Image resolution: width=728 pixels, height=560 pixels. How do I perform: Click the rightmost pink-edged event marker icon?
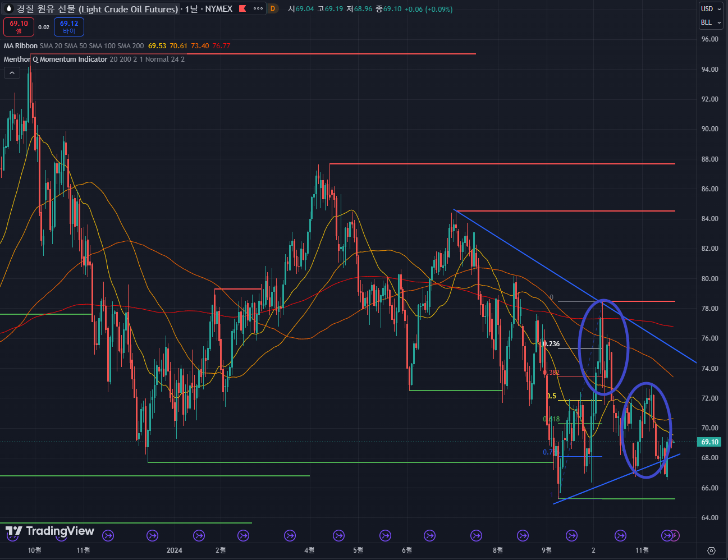tap(675, 536)
